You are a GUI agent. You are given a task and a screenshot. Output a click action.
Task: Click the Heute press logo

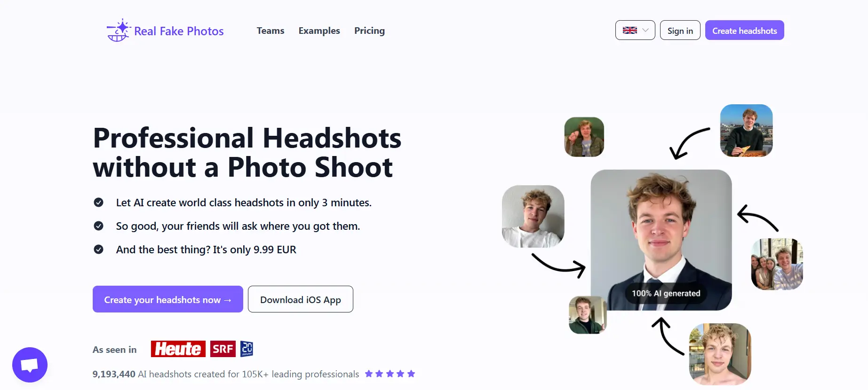[x=178, y=349]
